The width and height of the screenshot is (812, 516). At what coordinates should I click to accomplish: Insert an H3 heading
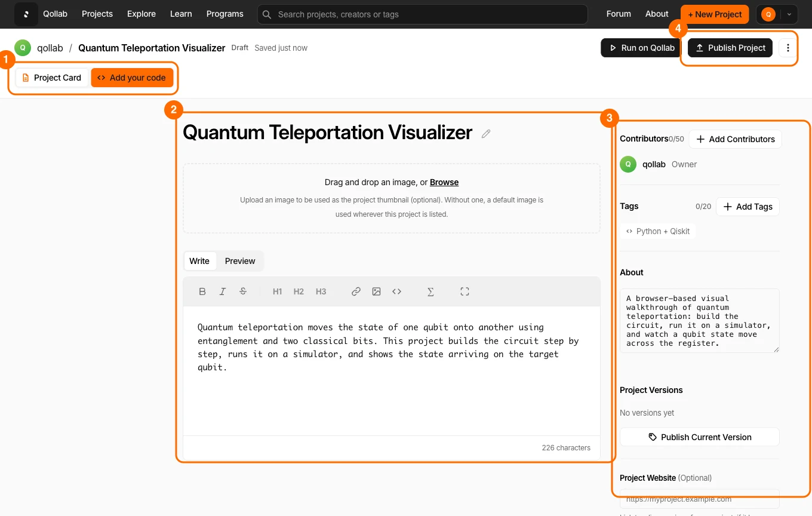click(x=321, y=291)
